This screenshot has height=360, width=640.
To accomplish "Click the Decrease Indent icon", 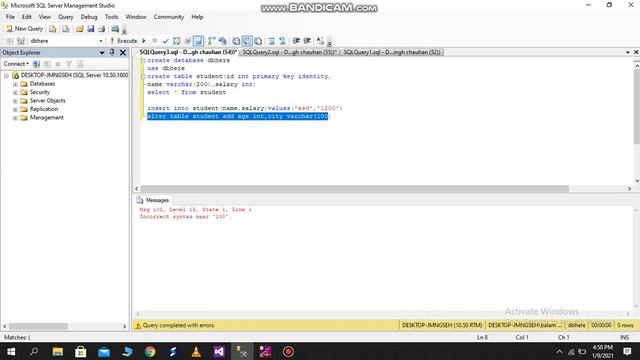I will (296, 41).
